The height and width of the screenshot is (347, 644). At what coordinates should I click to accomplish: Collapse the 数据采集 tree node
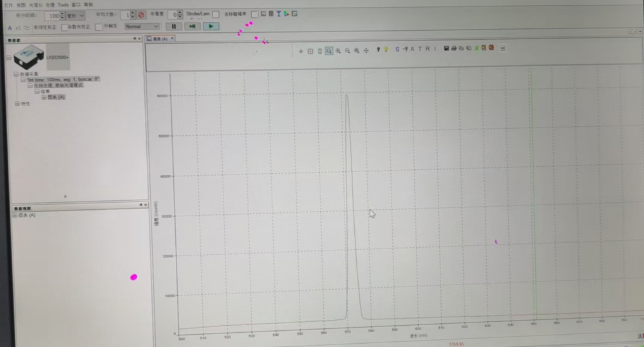click(x=16, y=74)
